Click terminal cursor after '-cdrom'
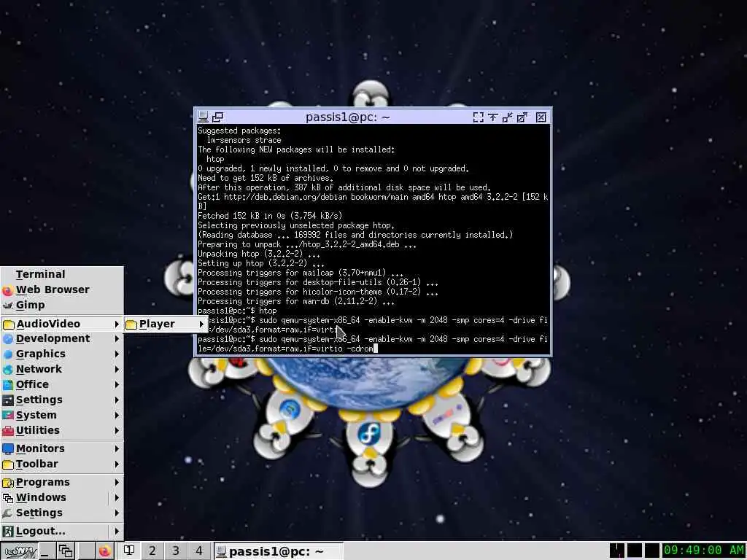 tap(376, 349)
